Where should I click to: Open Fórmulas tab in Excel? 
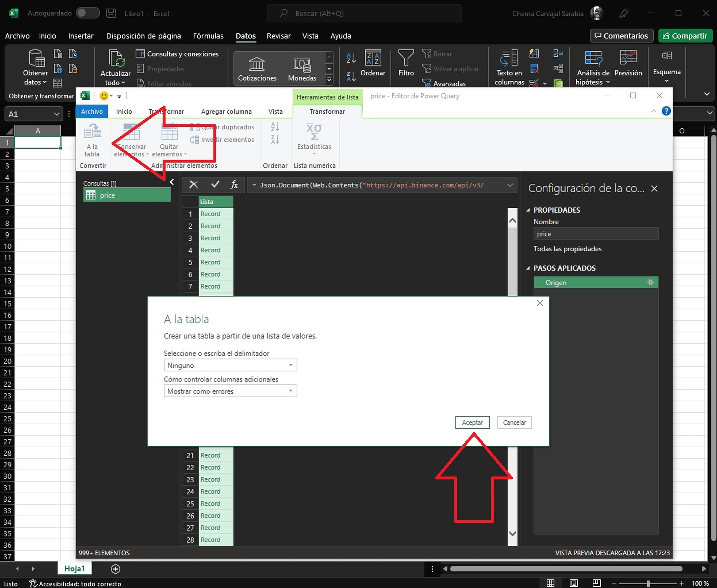point(208,36)
